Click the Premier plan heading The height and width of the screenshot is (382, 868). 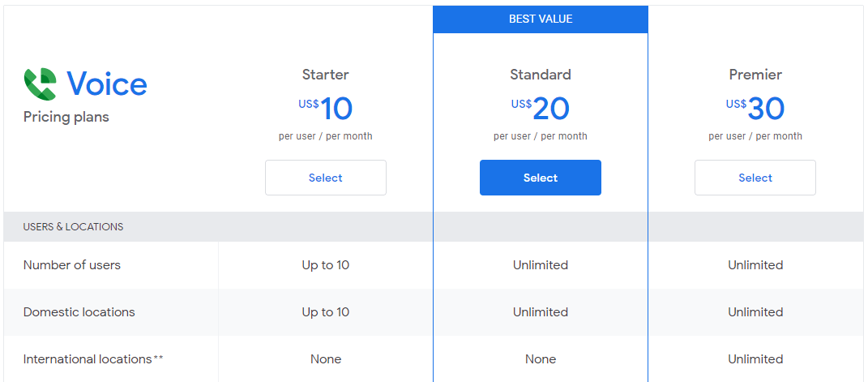[x=755, y=75]
